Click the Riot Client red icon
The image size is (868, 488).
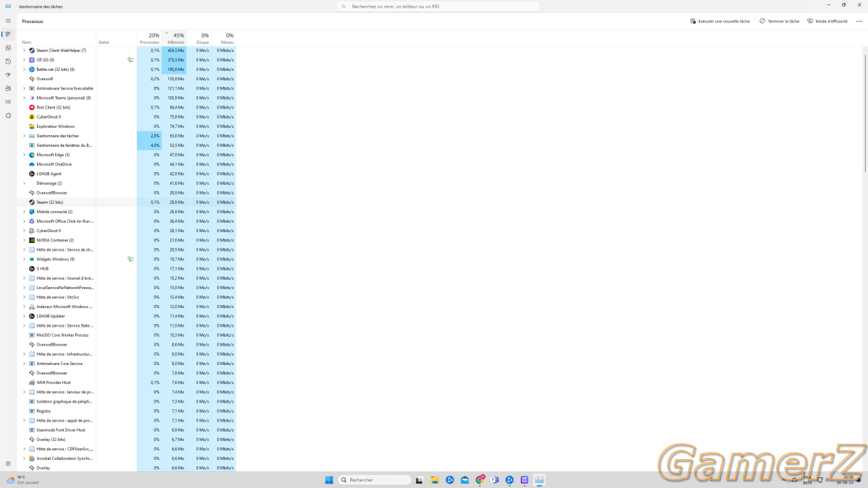pyautogui.click(x=32, y=107)
